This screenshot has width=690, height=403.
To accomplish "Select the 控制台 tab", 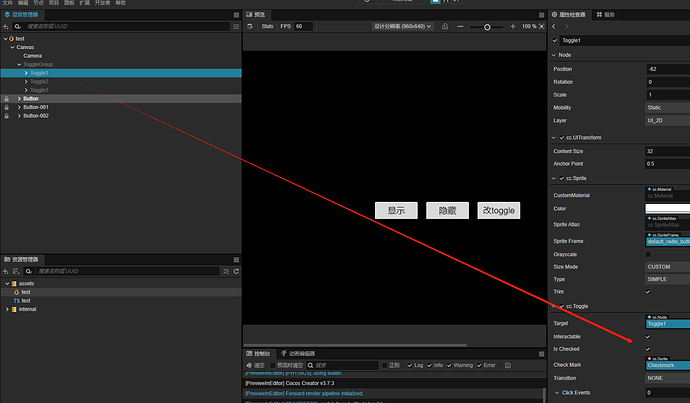I will (x=258, y=354).
